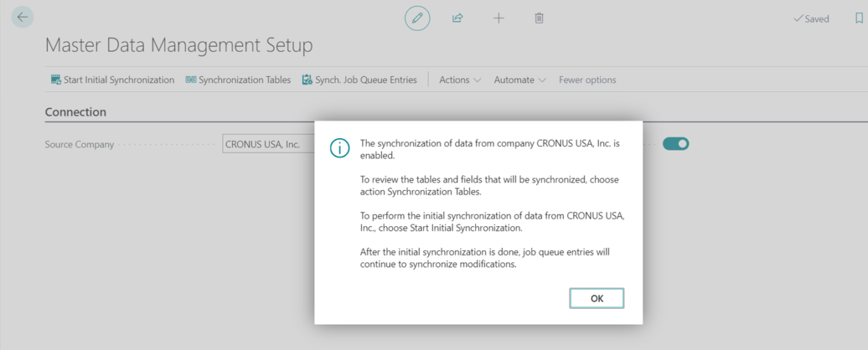This screenshot has height=350, width=868.
Task: Delete record with the trash icon
Action: pos(539,18)
